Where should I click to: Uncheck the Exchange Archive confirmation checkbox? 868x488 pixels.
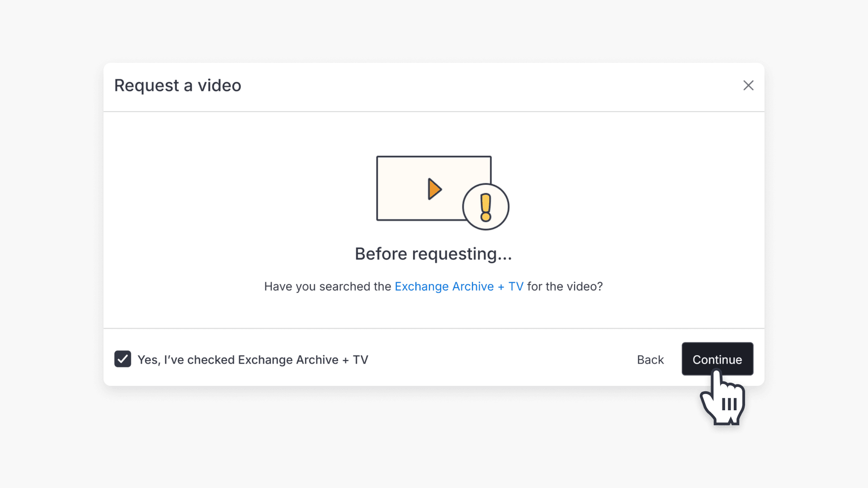(x=123, y=359)
